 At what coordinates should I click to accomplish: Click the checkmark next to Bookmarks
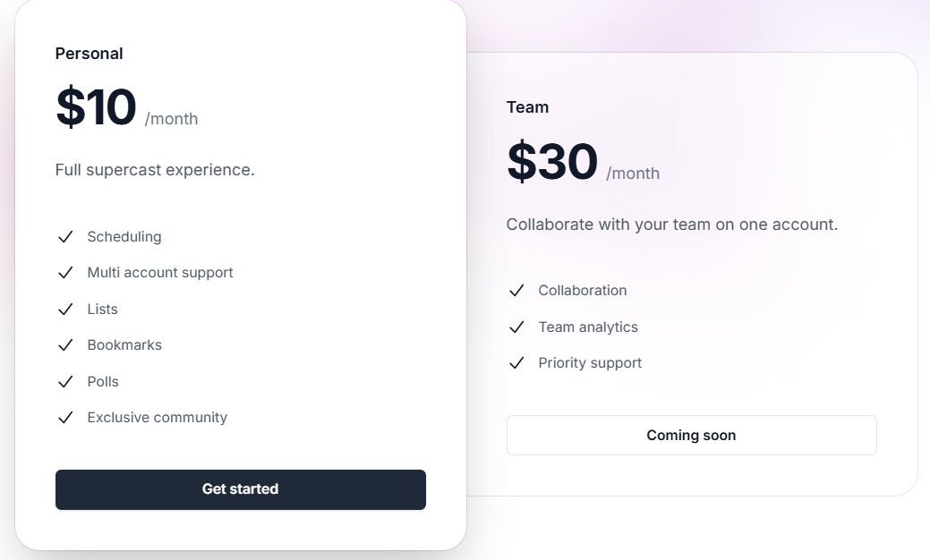(65, 345)
